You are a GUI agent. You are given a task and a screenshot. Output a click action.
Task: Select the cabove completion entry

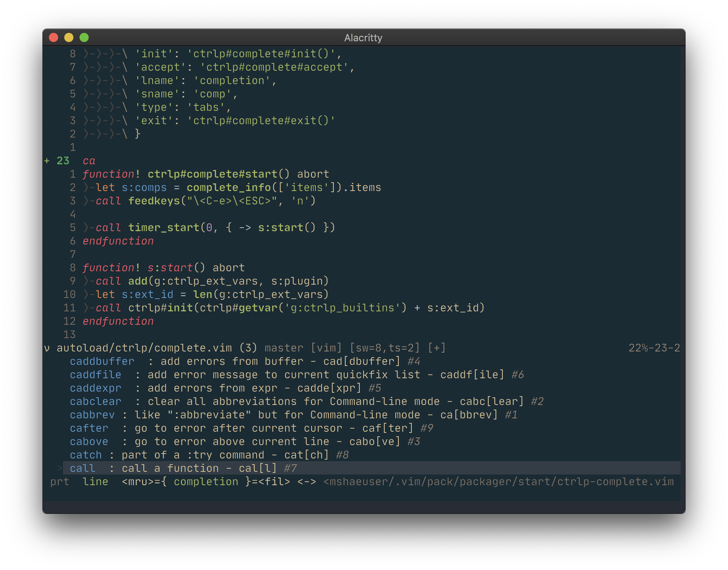[x=245, y=442]
